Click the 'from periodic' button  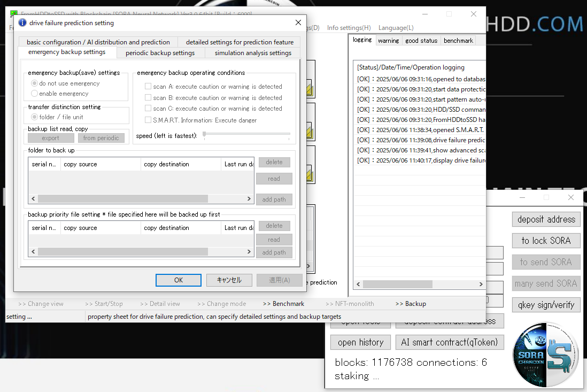pyautogui.click(x=101, y=138)
